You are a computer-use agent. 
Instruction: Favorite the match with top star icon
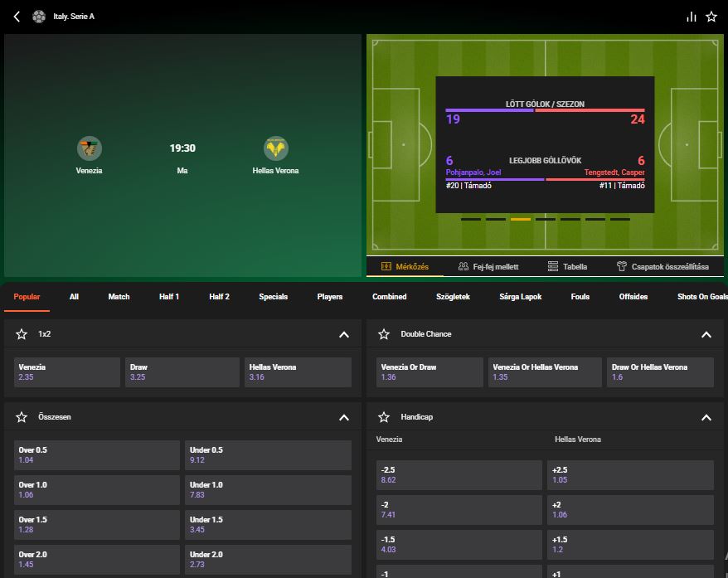[711, 17]
